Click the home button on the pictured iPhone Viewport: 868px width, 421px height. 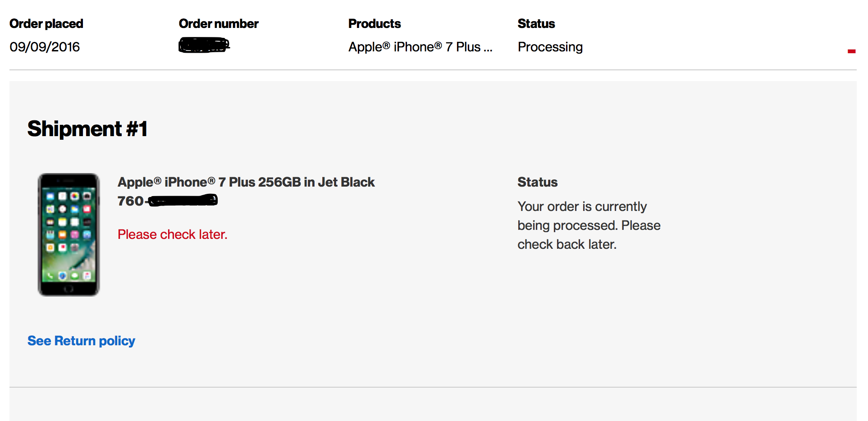click(69, 289)
